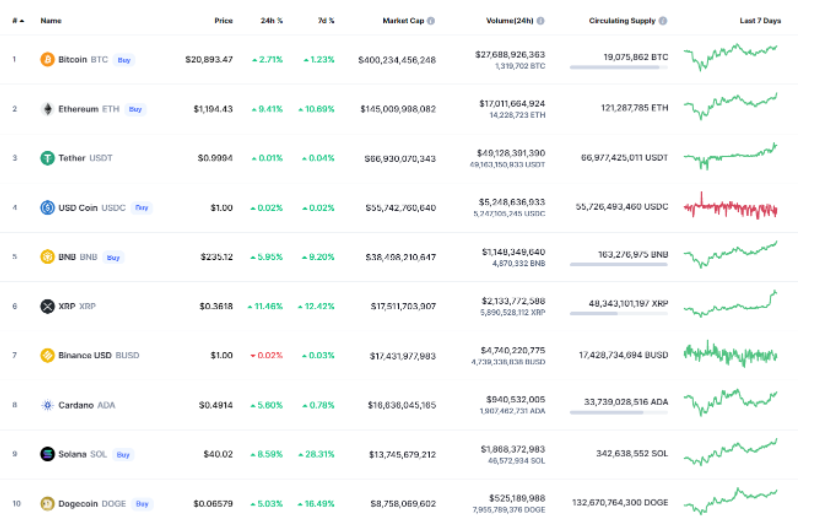Sort by the 24h % column header
The image size is (813, 528).
tap(271, 20)
